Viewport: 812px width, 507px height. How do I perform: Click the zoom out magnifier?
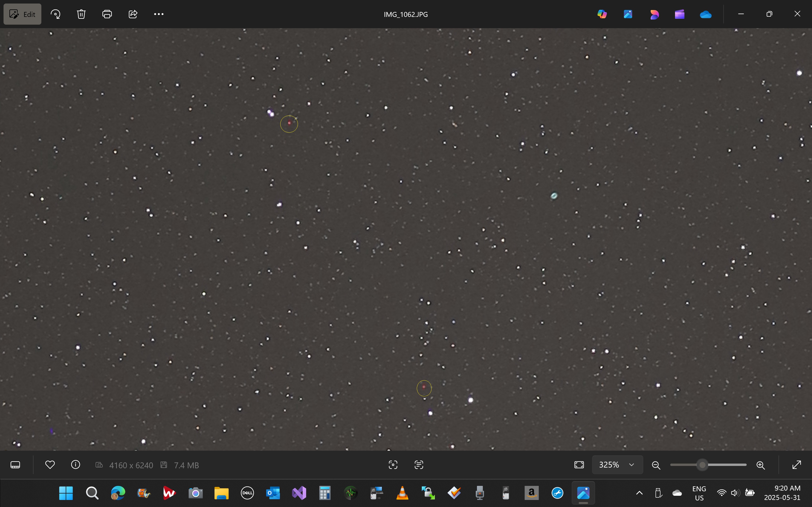[x=656, y=465]
